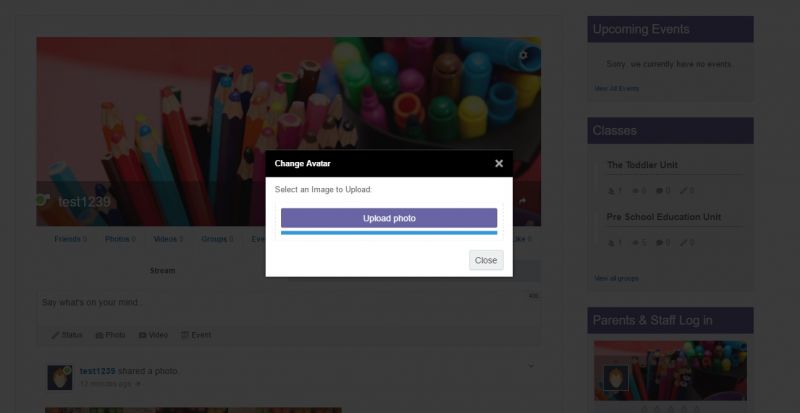This screenshot has width=800, height=413.
Task: Click the 'Select an Image to Upload' label
Action: point(323,189)
